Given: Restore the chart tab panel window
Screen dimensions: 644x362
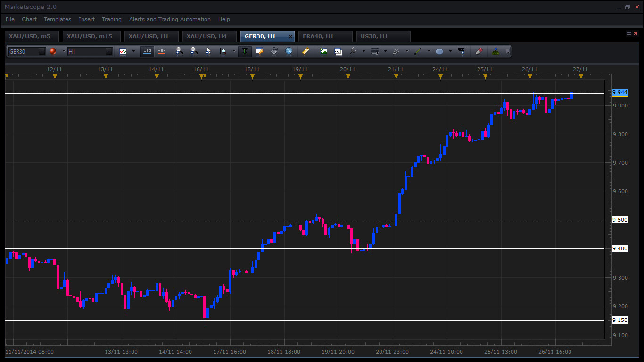Looking at the screenshot, I should pyautogui.click(x=629, y=33).
